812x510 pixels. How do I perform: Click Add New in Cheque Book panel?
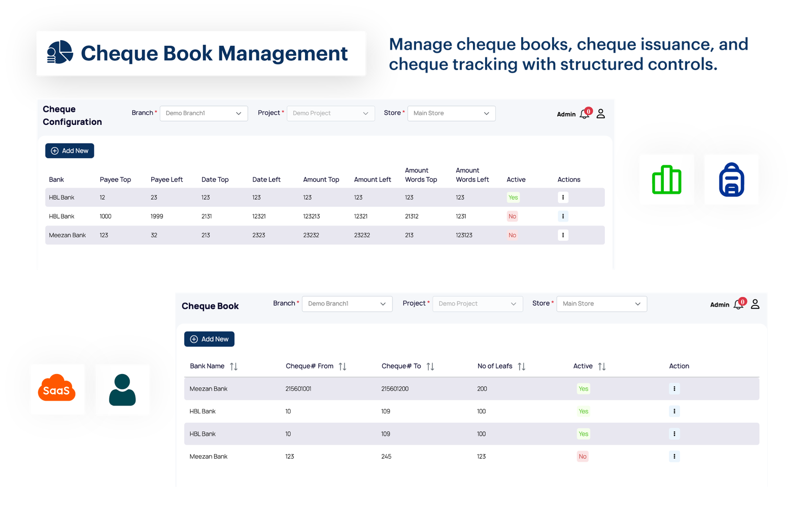pos(209,339)
